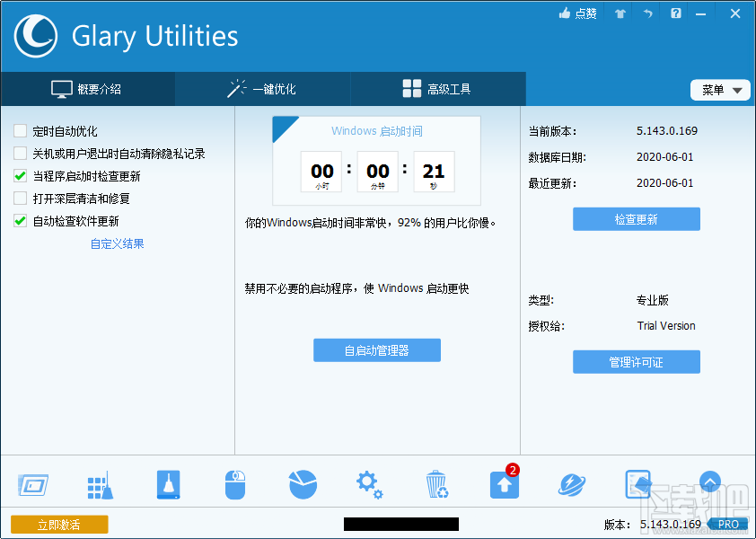
Task: Open the 菜单 dropdown
Action: pyautogui.click(x=719, y=90)
